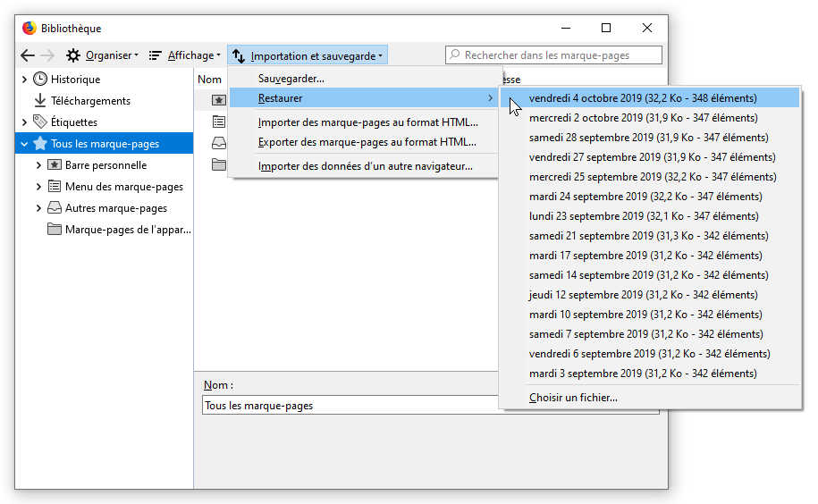Collapse the Tous les marque-pages node

tap(24, 143)
